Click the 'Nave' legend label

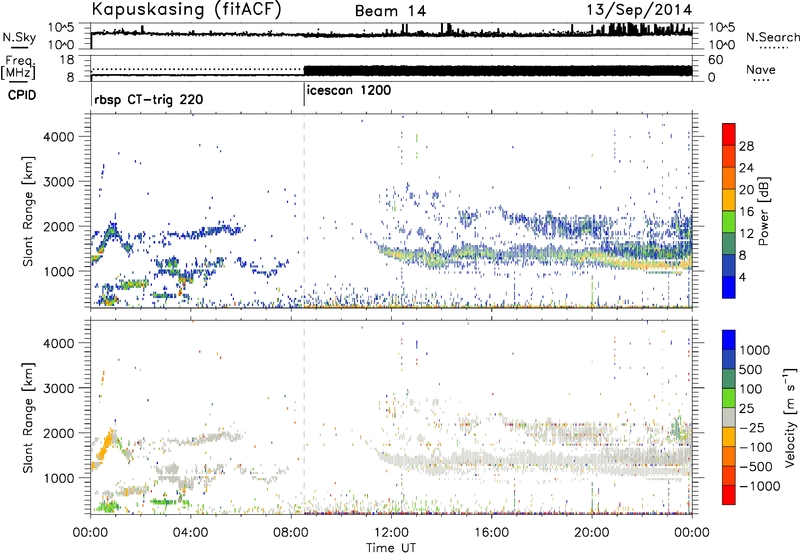(761, 69)
